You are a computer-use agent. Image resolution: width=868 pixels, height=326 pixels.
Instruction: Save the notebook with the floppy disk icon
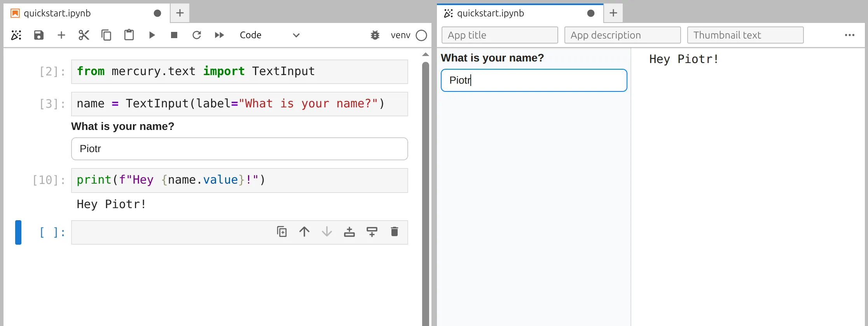(38, 35)
